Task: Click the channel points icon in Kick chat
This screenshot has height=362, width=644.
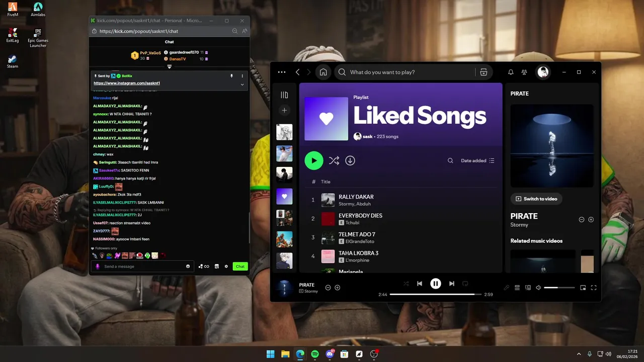Action: 204,266
